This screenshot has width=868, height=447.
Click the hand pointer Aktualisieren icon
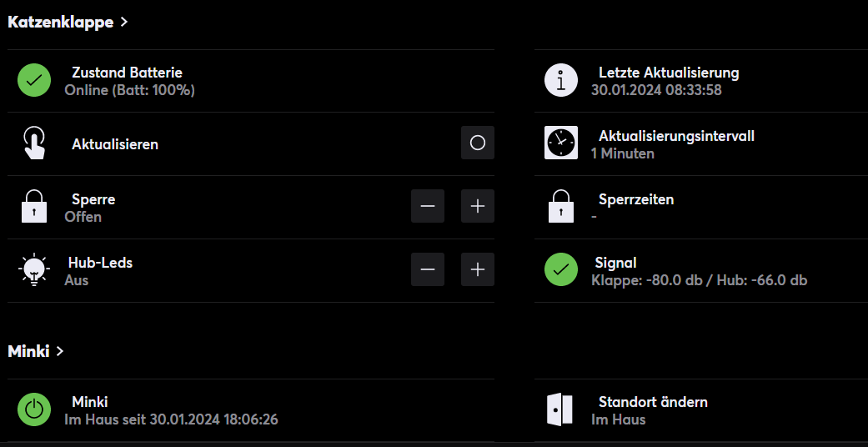click(34, 143)
